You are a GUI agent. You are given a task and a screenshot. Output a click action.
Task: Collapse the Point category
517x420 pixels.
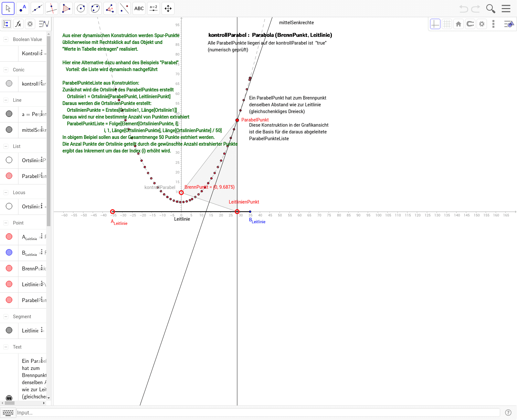pos(6,223)
